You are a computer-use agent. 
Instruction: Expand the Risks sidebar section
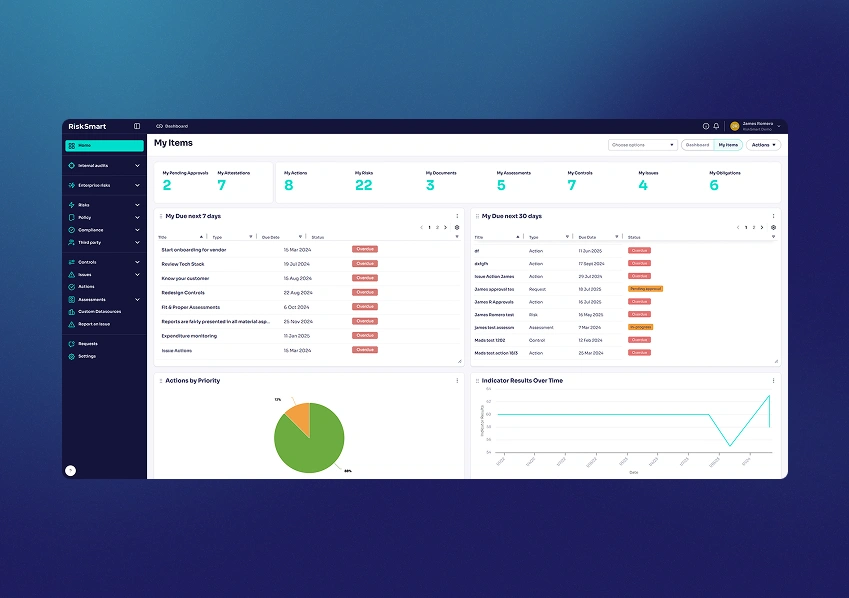pos(136,204)
